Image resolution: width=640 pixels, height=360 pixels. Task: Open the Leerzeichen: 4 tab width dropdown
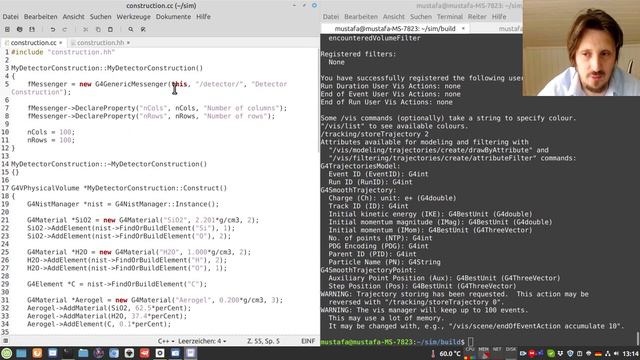point(202,341)
